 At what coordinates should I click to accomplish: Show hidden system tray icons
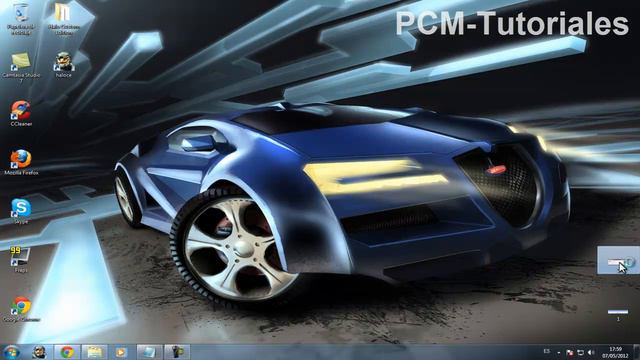click(559, 353)
